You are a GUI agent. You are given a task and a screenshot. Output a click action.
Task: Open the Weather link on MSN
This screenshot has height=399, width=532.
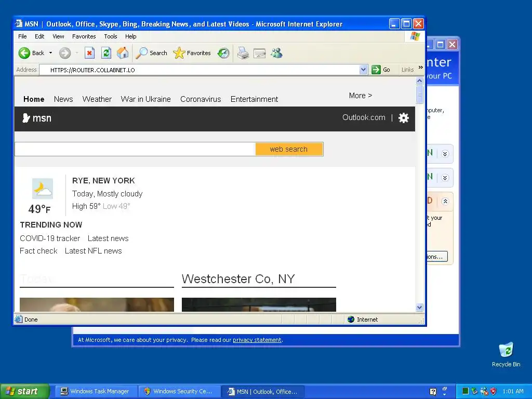pyautogui.click(x=97, y=99)
